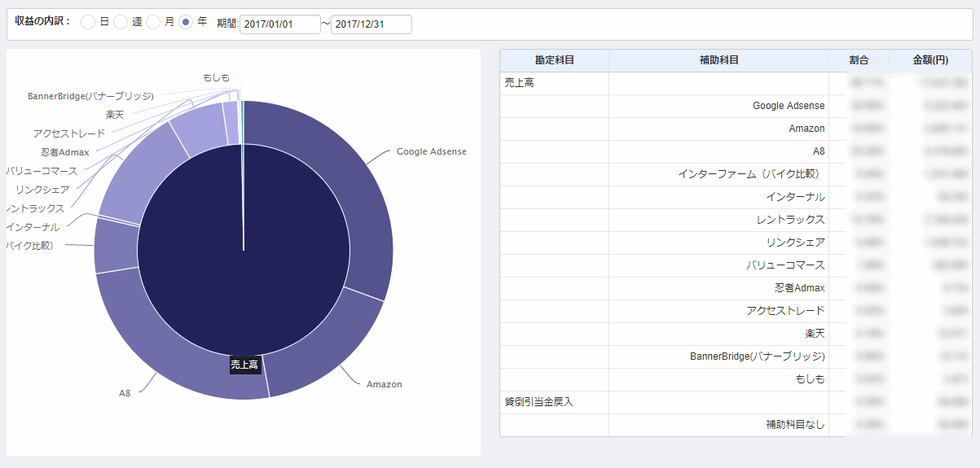Click the start date field 2017/01/01
The width and height of the screenshot is (980, 468).
click(x=279, y=24)
